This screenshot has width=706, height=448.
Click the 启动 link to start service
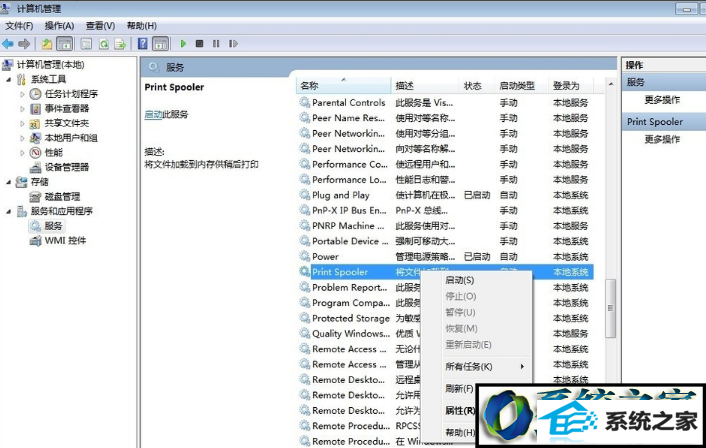point(153,114)
